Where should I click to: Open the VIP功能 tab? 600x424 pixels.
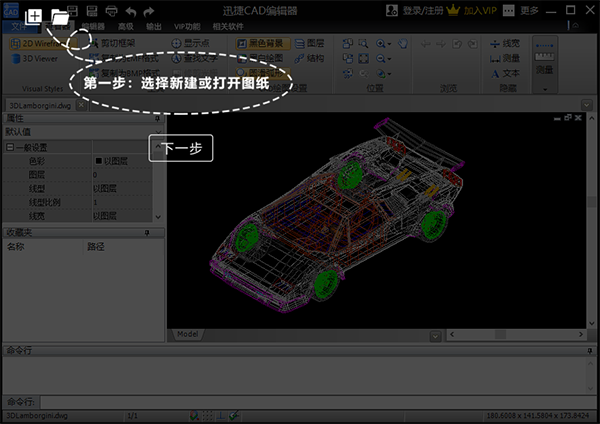tap(187, 26)
